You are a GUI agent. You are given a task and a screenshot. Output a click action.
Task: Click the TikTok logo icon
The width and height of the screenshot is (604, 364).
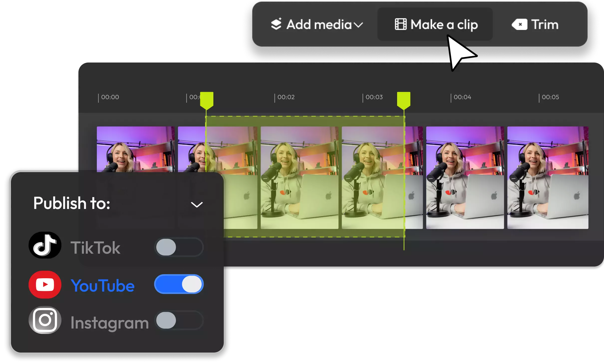pos(45,245)
